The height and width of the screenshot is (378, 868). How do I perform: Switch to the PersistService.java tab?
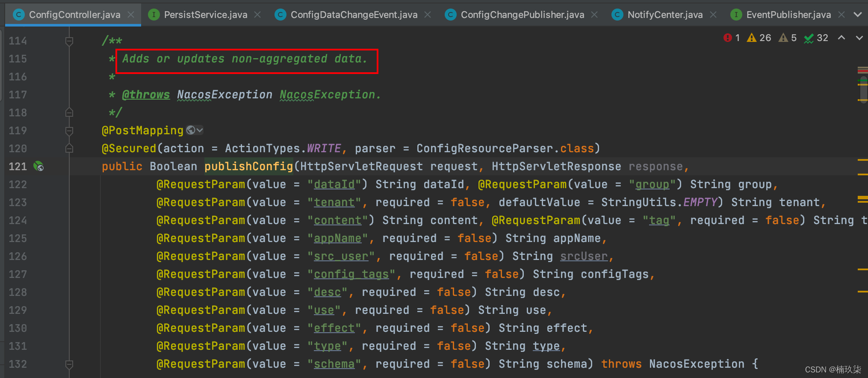[x=205, y=15]
